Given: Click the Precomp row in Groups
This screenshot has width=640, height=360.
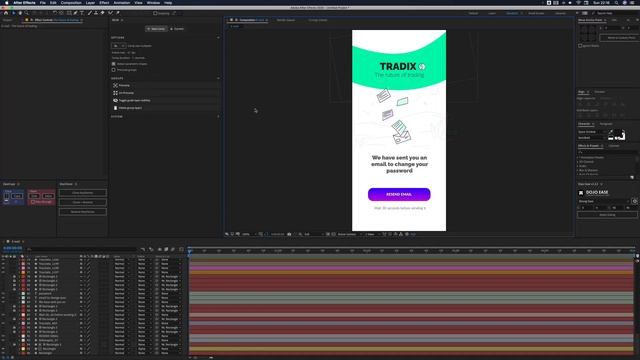Looking at the screenshot, I should pos(165,85).
